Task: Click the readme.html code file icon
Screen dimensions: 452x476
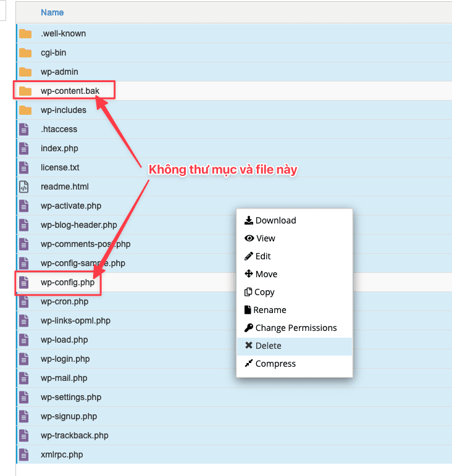Action: [24, 187]
